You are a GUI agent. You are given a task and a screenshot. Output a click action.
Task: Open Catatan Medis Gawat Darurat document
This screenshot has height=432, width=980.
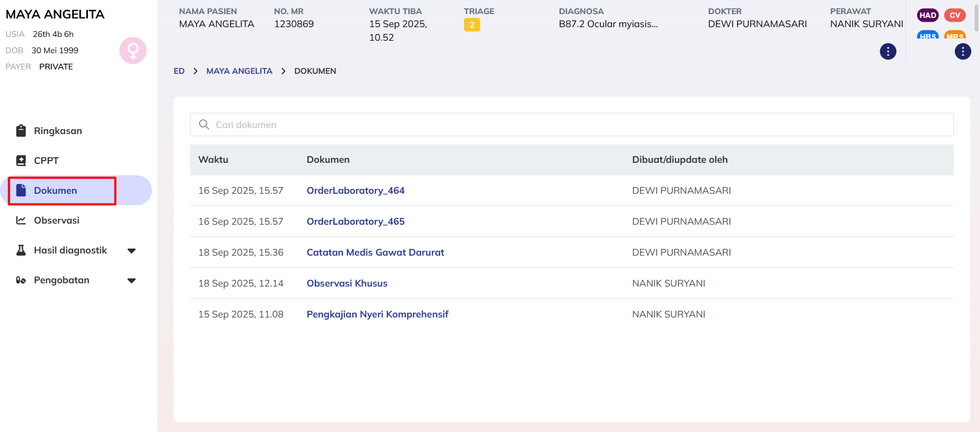point(375,252)
